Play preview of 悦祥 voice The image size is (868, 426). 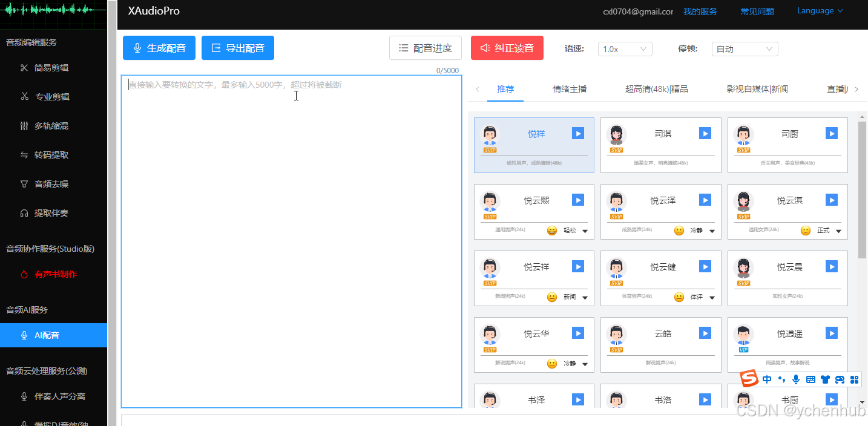[578, 133]
